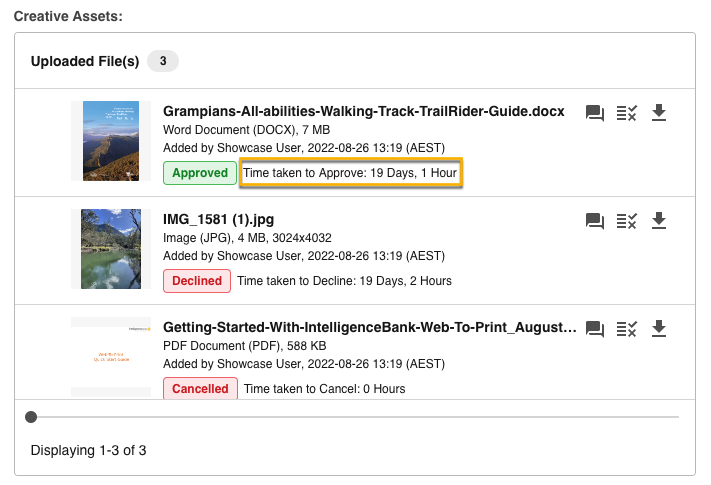This screenshot has width=711, height=485.
Task: Open approval checklist for Getting-Started PDF
Action: [x=626, y=329]
